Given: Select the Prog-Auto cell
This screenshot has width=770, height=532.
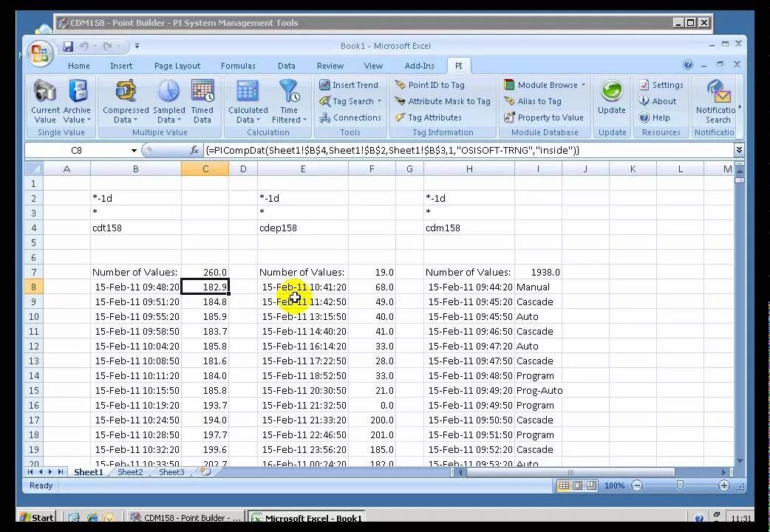Looking at the screenshot, I should click(x=538, y=391).
